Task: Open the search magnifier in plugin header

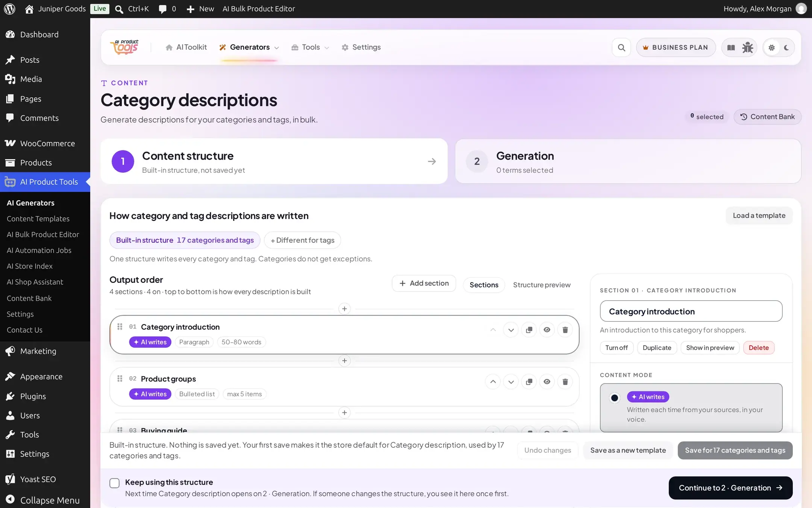Action: tap(621, 47)
